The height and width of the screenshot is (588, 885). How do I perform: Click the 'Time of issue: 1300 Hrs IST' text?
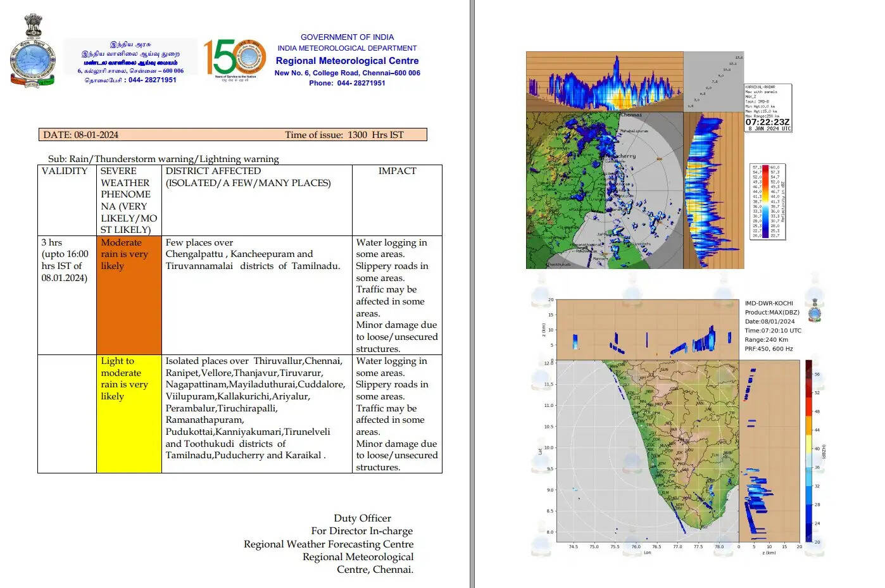(x=344, y=135)
